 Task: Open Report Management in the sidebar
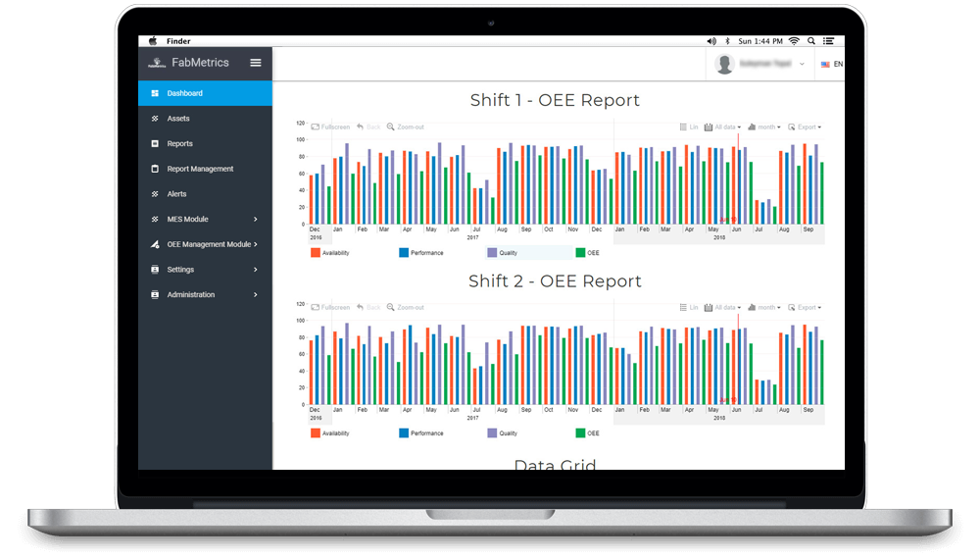click(x=200, y=169)
